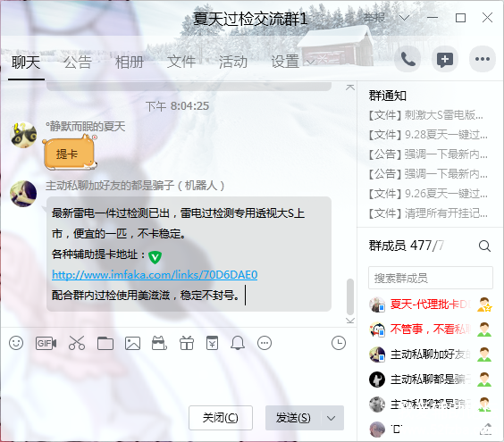Click the green V verified badge in message
This screenshot has width=504, height=442.
tap(155, 257)
